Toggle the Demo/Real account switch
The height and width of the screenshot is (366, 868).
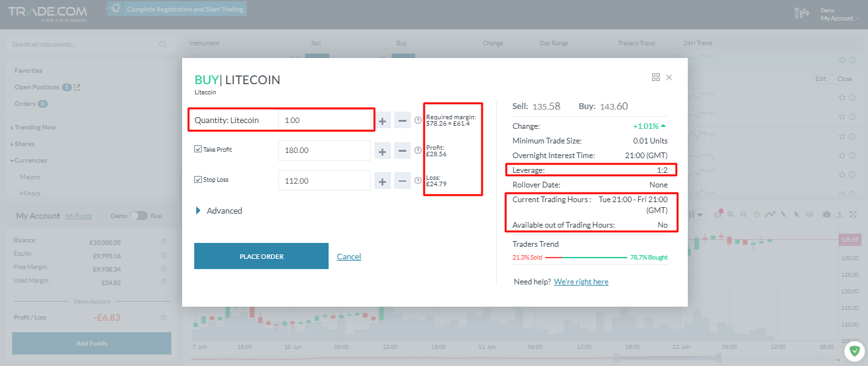138,216
